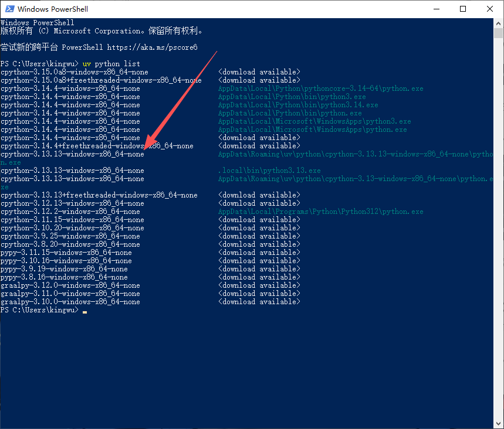This screenshot has height=429, width=504.
Task: Click the Microsoft Corporation copyright line
Action: [x=102, y=31]
